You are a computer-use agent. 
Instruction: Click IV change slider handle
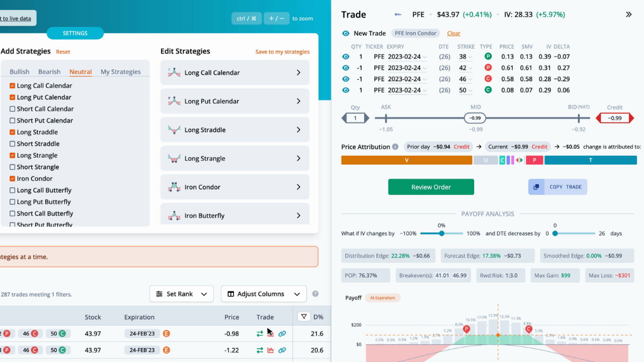(x=441, y=234)
